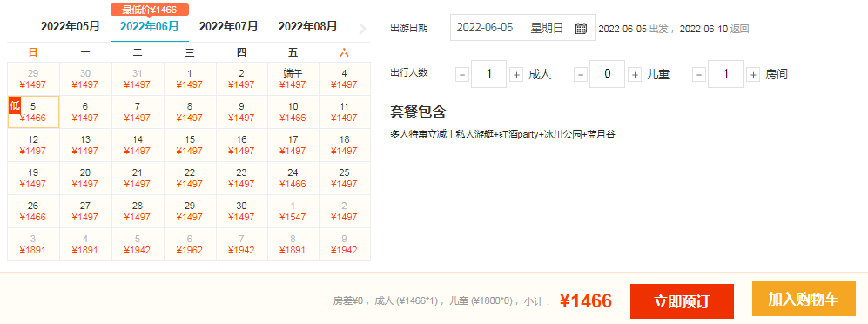This screenshot has height=324, width=868.
Task: Decrease adult count with minus button
Action: (x=463, y=74)
